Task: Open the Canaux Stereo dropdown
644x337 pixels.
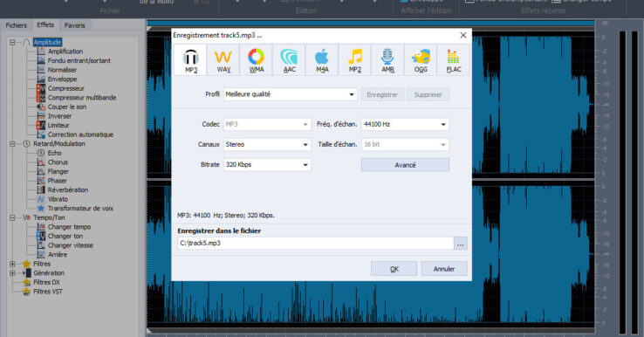Action: (x=267, y=144)
